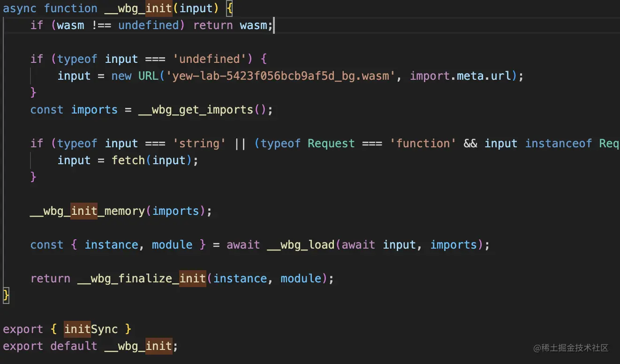Screen dimensions: 620x364
Task: Click "module" in the destructuring assignment
Action: [x=172, y=245]
